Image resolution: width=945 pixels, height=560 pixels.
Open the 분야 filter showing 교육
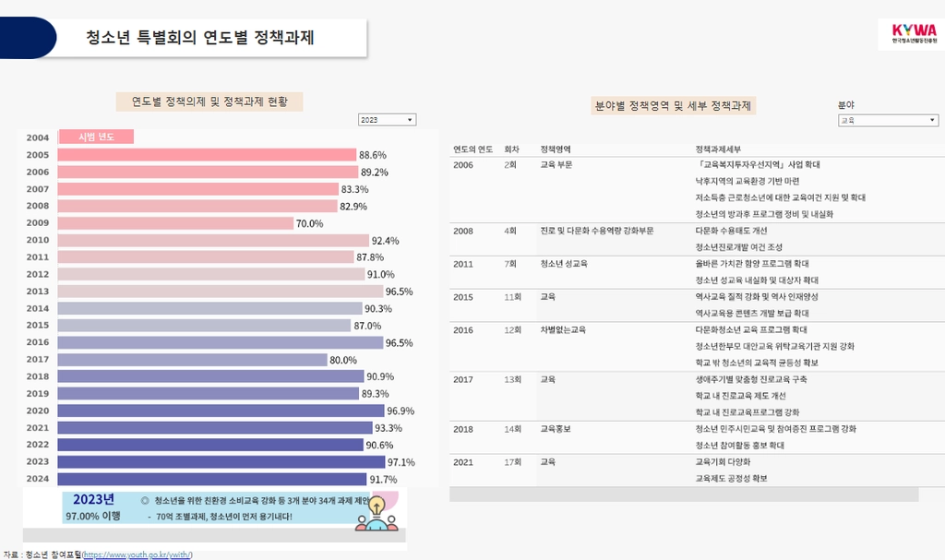click(888, 121)
